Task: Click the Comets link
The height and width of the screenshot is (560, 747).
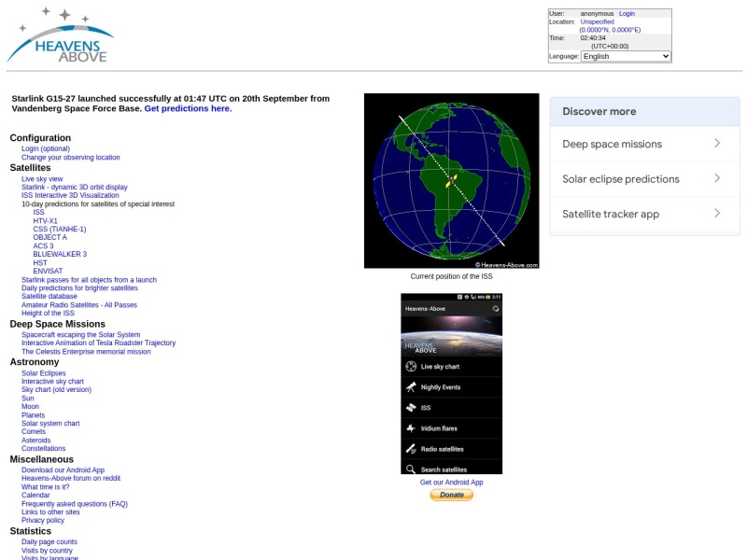Action: point(34,431)
